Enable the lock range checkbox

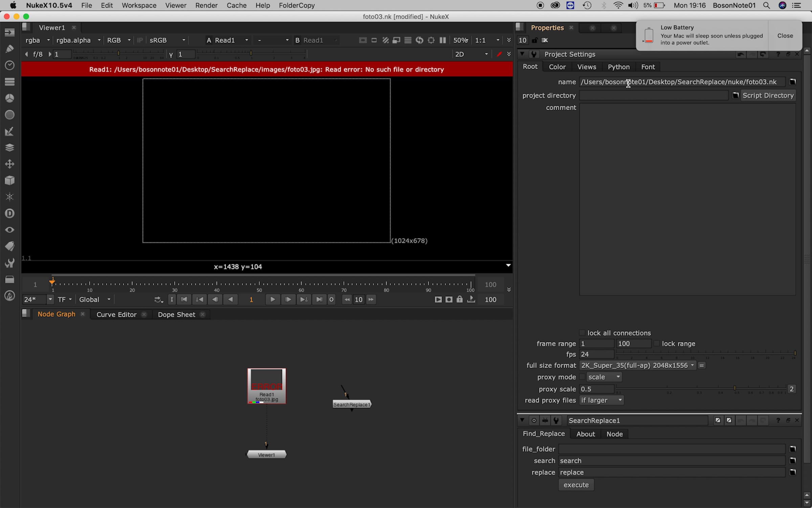point(656,343)
